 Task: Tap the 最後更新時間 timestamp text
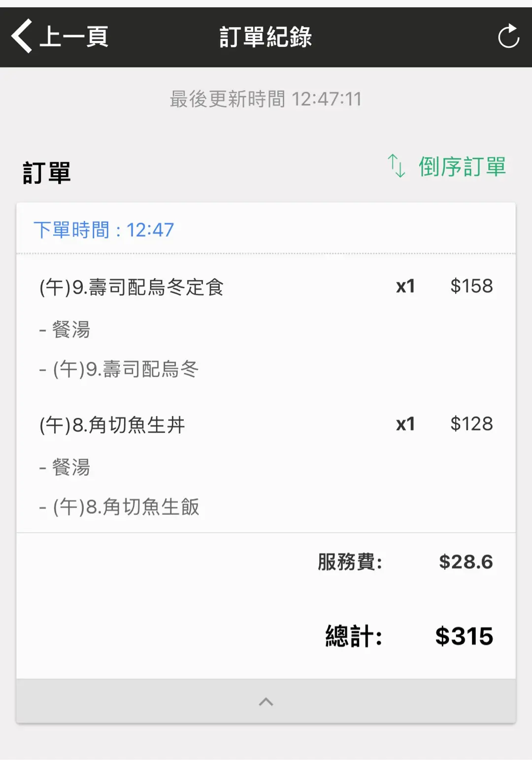(x=266, y=99)
